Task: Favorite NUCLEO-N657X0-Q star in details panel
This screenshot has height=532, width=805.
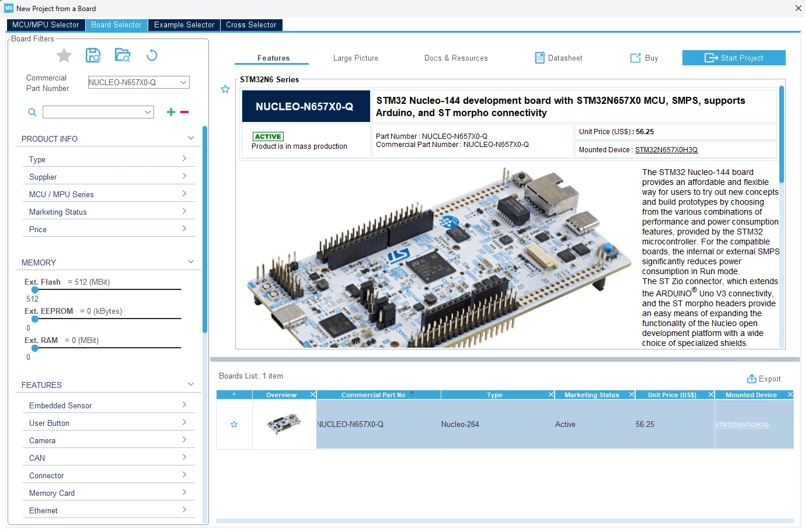Action: (x=225, y=89)
